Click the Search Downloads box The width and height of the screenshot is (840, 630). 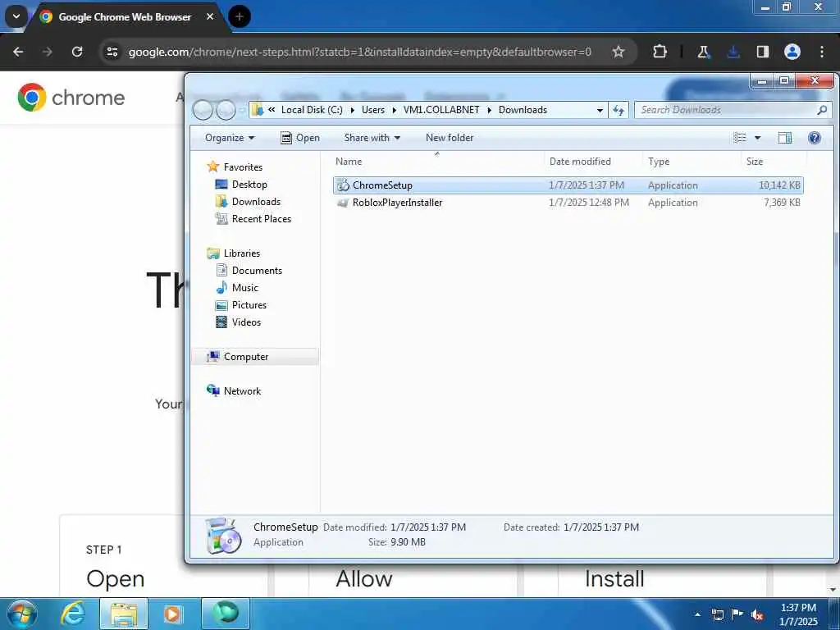pos(726,110)
